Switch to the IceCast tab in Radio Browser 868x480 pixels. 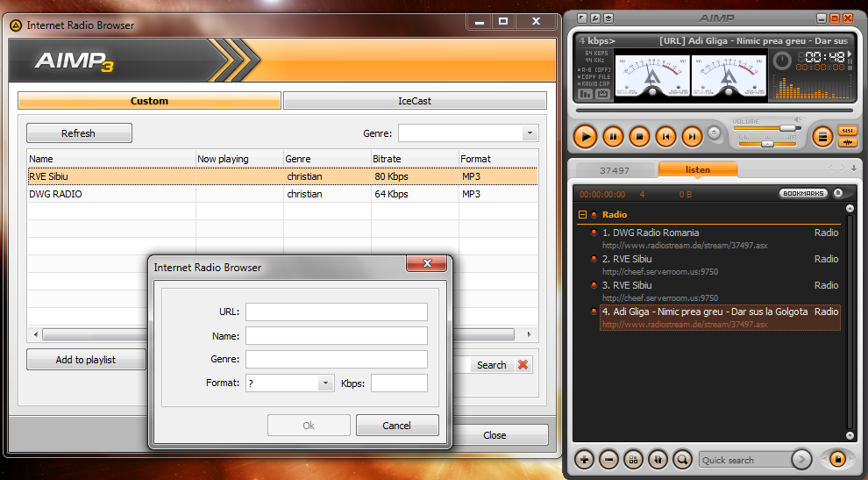coord(415,101)
